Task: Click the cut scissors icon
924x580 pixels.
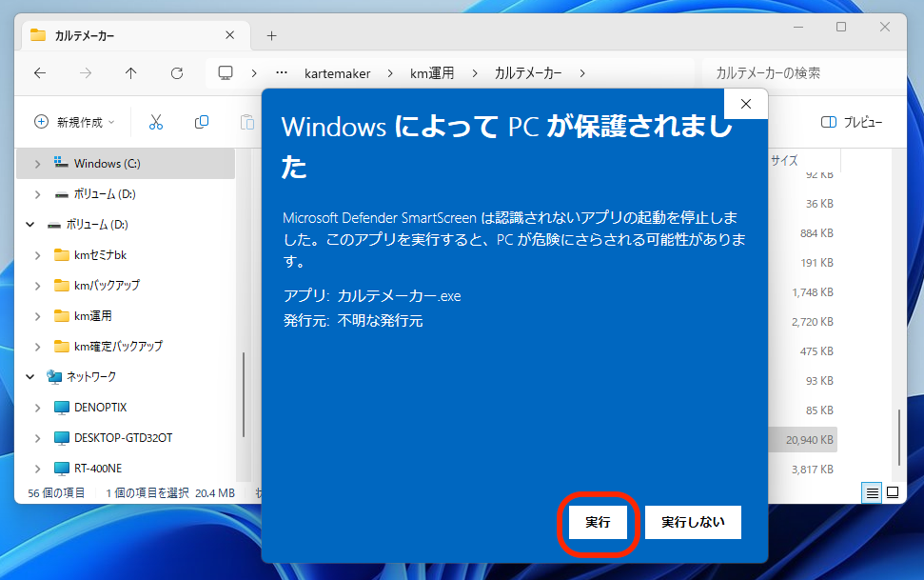Action: [156, 122]
